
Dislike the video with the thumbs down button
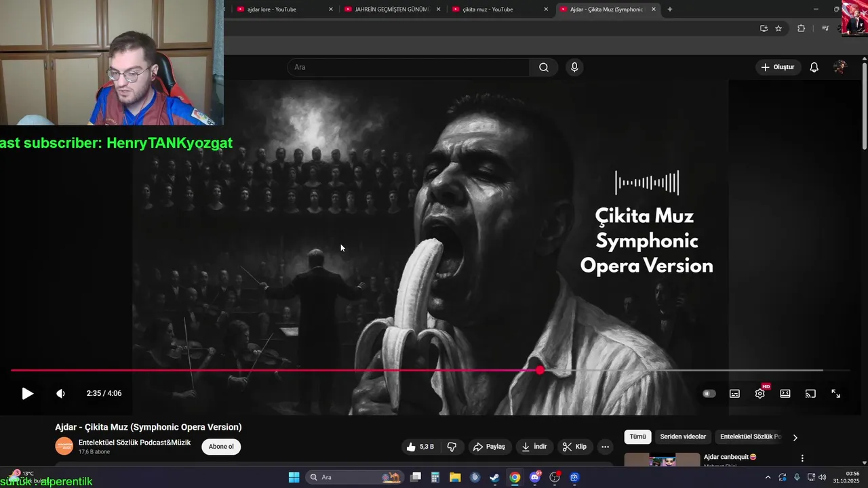[x=452, y=447]
